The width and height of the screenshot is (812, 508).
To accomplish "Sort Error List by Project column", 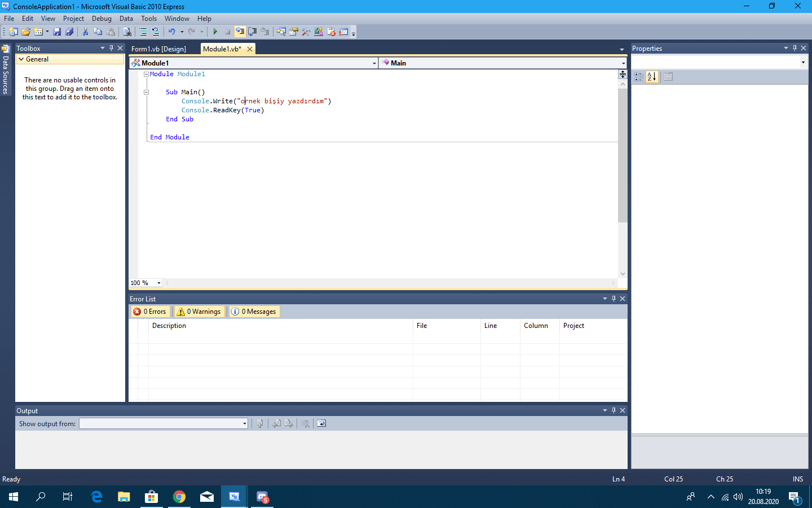I will [x=593, y=326].
